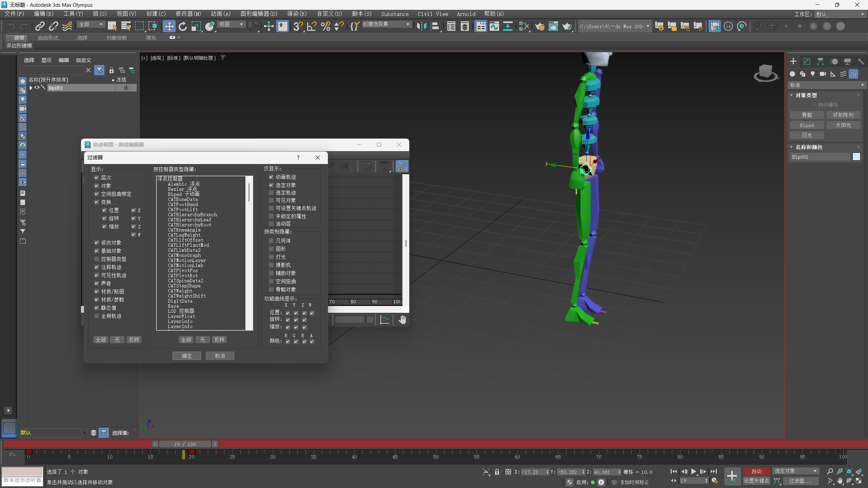
Task: Toggle selection lock padlock in status bar
Action: [497, 472]
